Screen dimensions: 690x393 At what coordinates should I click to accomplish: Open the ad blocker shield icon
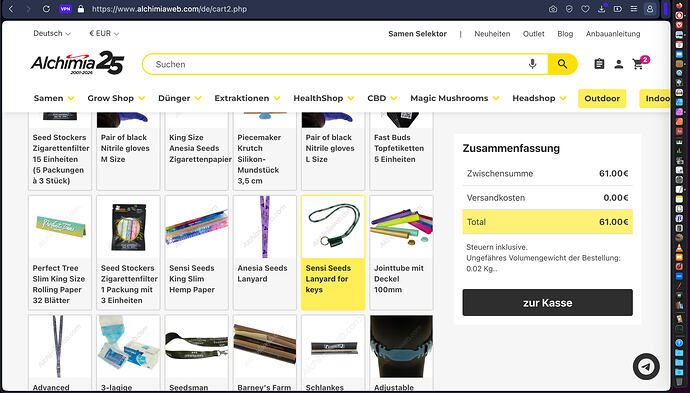tap(569, 9)
